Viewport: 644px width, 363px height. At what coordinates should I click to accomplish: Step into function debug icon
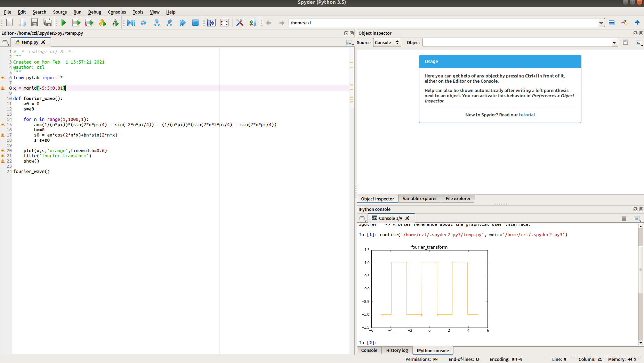tap(157, 23)
